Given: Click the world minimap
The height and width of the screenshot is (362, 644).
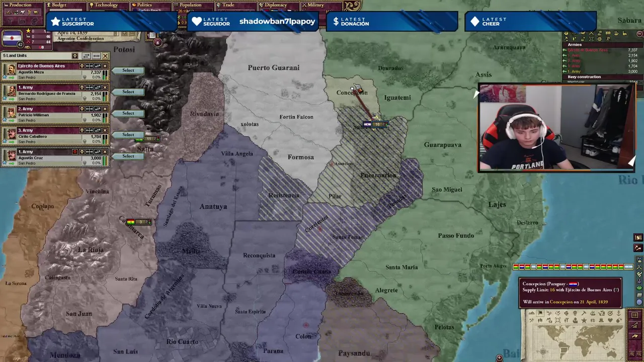Looking at the screenshot, I should coord(578,342).
